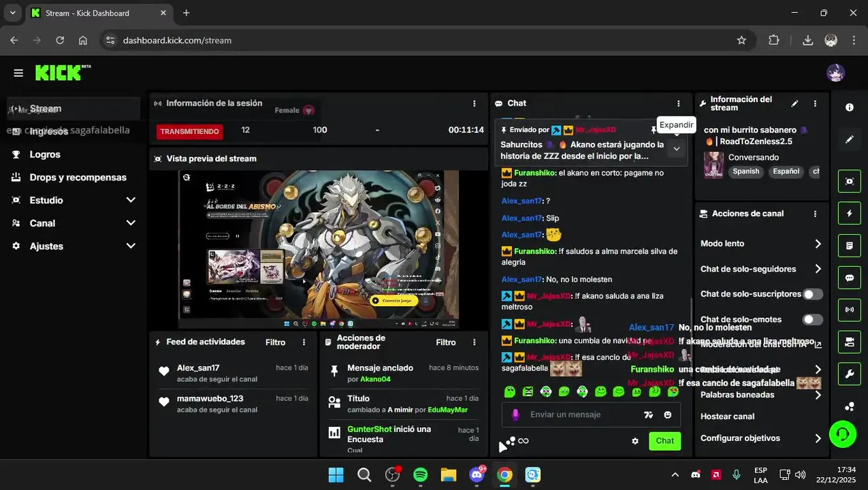The image size is (868, 490).
Task: Click GunterShot in moderator actions
Action: (x=369, y=429)
